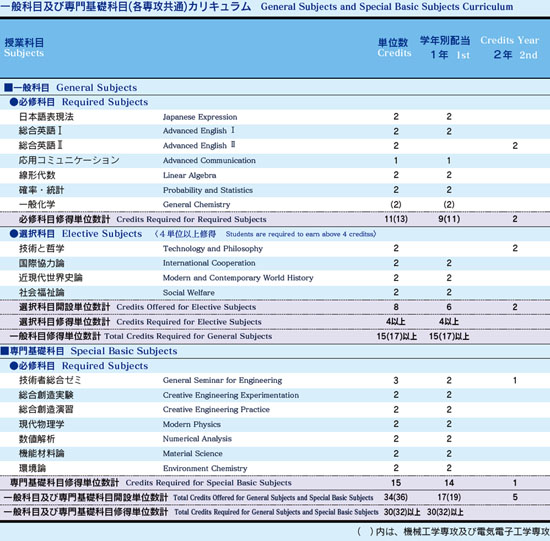
Task: Select the '日本語表現法' subject name
Action: pos(46,117)
